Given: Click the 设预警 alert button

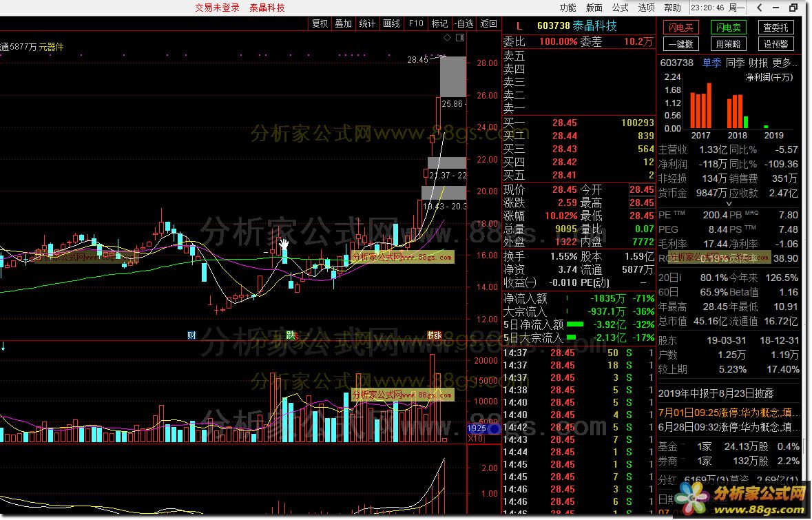Looking at the screenshot, I should pos(775,44).
